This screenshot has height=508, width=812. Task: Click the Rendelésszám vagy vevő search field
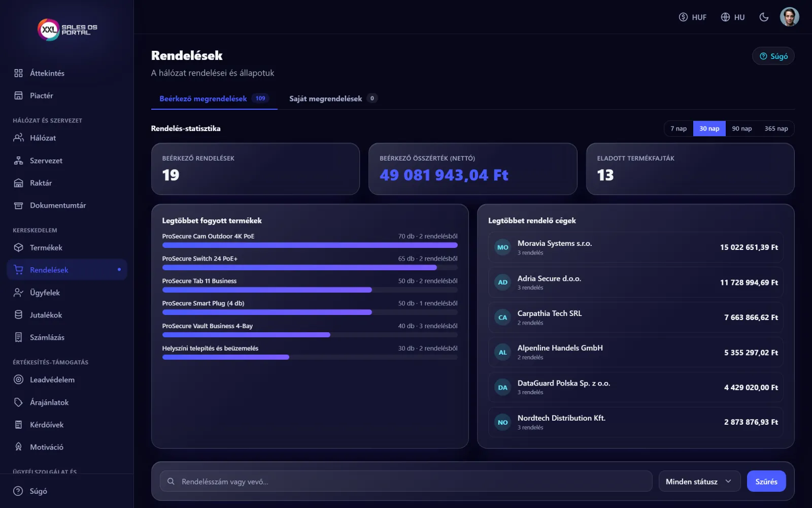[x=406, y=481]
